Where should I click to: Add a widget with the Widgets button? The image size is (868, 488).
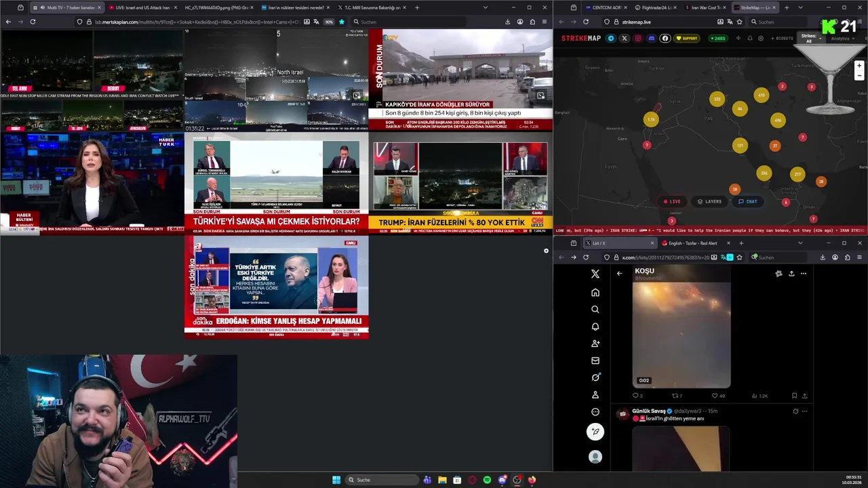coord(782,38)
